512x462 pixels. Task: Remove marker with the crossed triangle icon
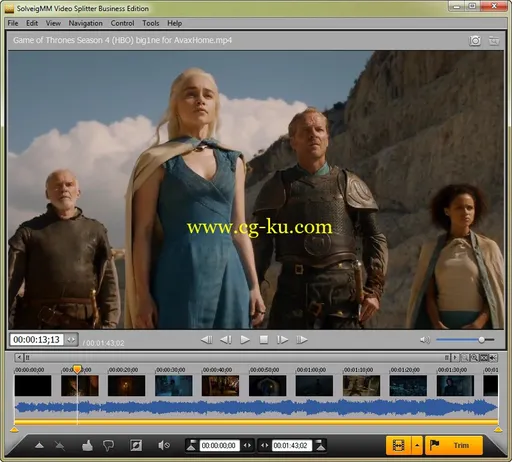[x=60, y=445]
